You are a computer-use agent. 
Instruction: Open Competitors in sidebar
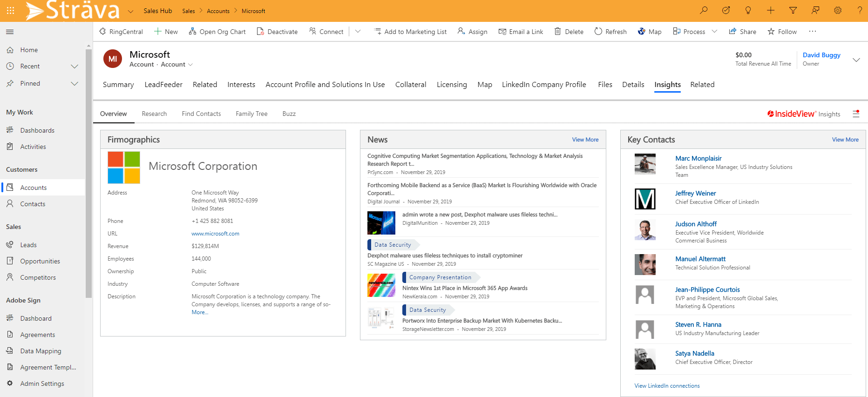[38, 278]
